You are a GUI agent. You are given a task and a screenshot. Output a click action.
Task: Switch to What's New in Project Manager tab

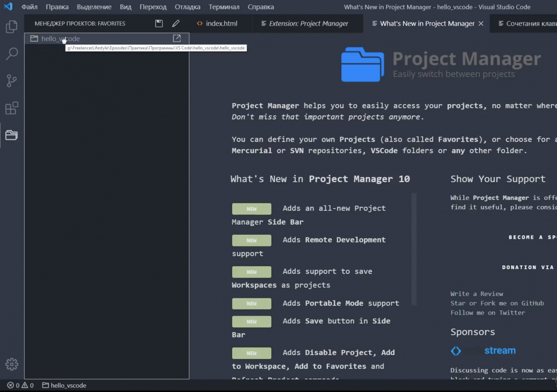[x=427, y=24]
